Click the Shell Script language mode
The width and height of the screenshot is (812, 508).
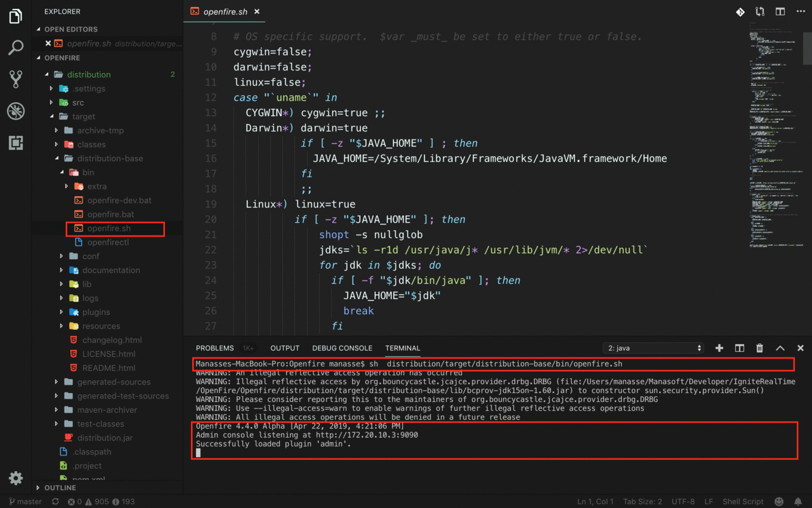pos(743,502)
